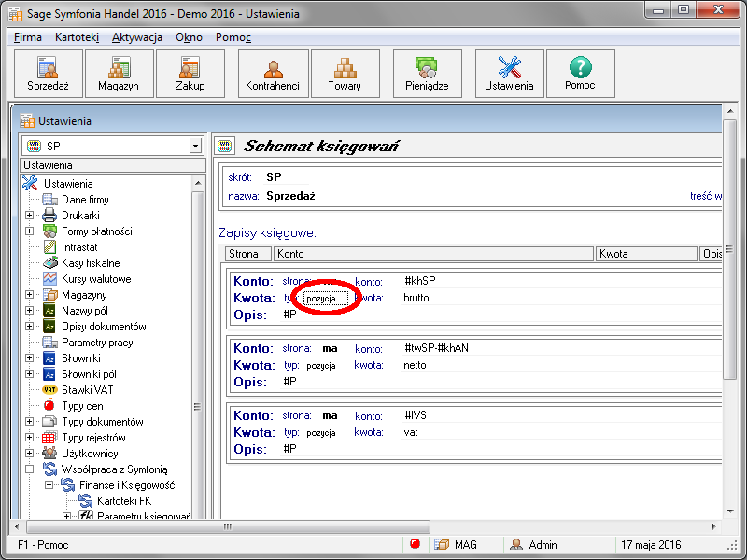The image size is (747, 560).
Task: Select the Parametry pracy icon
Action: click(x=50, y=343)
